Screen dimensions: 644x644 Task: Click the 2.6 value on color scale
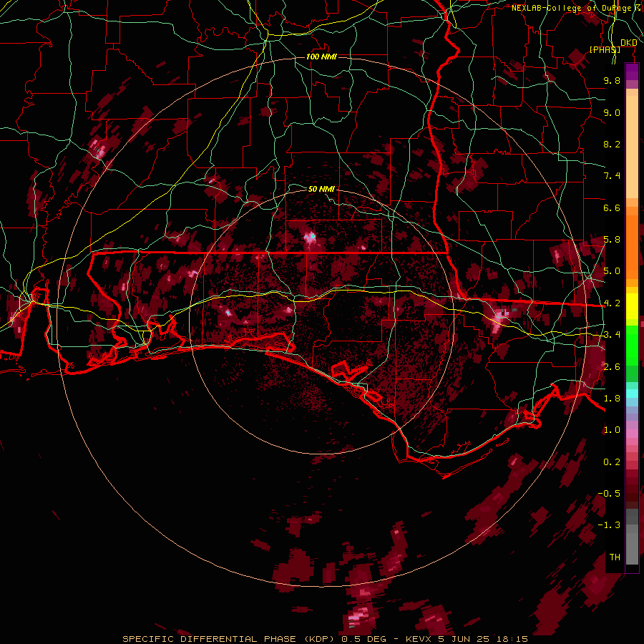612,367
